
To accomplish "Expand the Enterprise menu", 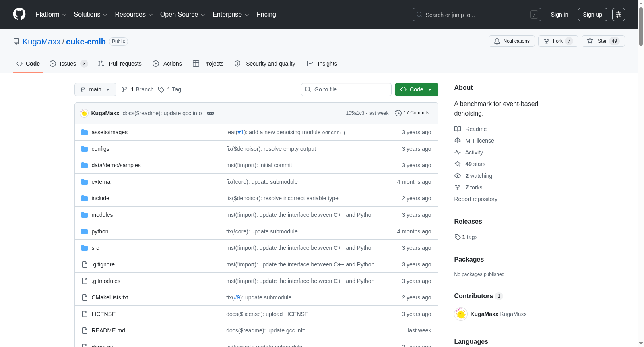I will 231,15.
